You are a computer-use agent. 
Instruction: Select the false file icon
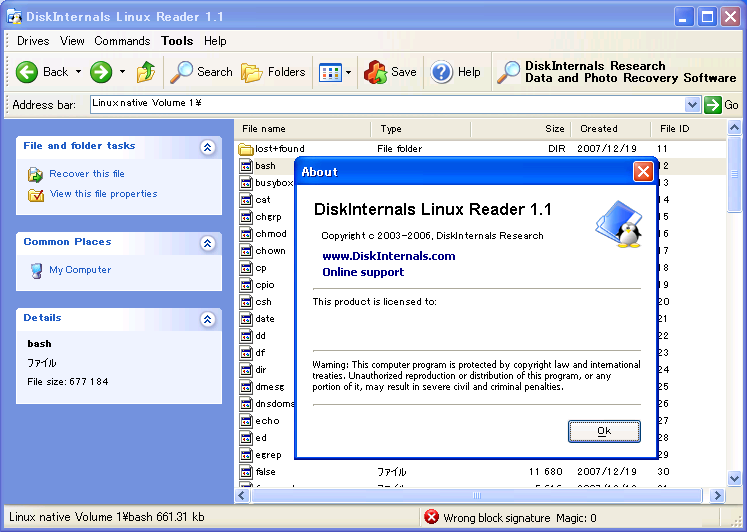246,472
